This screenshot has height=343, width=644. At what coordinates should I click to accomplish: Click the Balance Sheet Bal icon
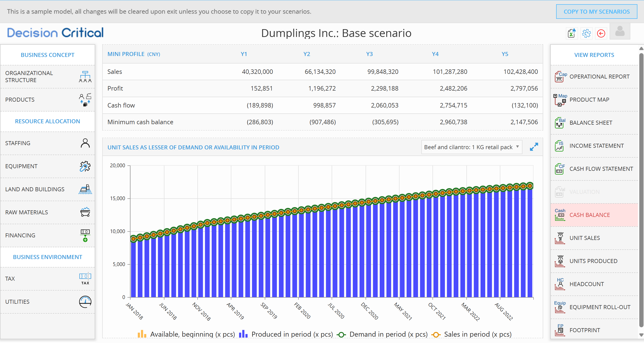[x=560, y=123]
